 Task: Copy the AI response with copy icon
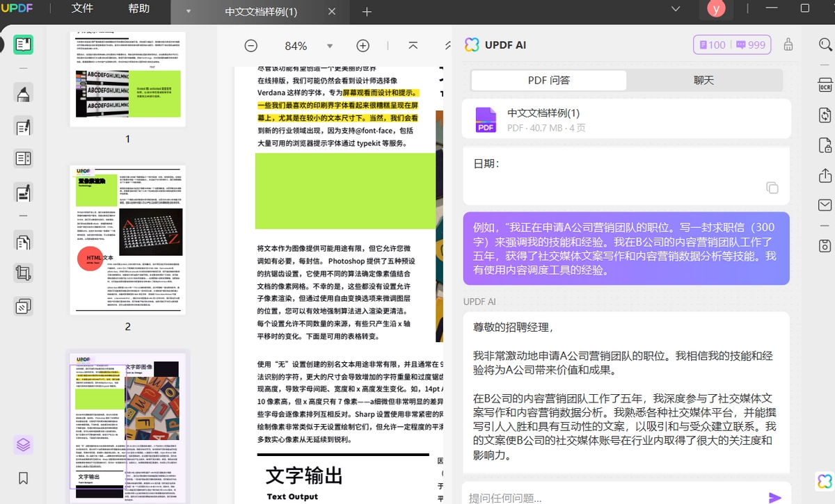[x=772, y=188]
